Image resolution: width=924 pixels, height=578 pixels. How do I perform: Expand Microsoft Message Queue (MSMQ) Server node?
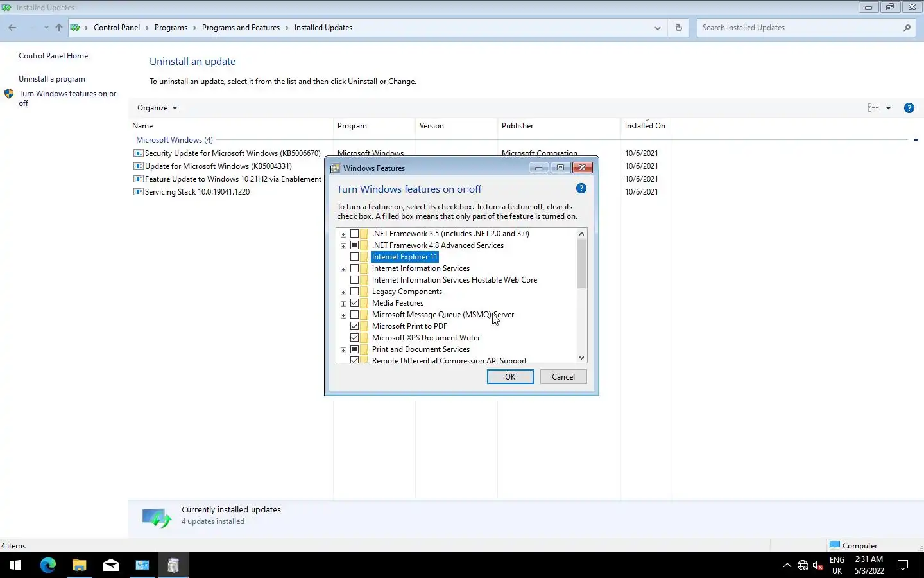[343, 315]
